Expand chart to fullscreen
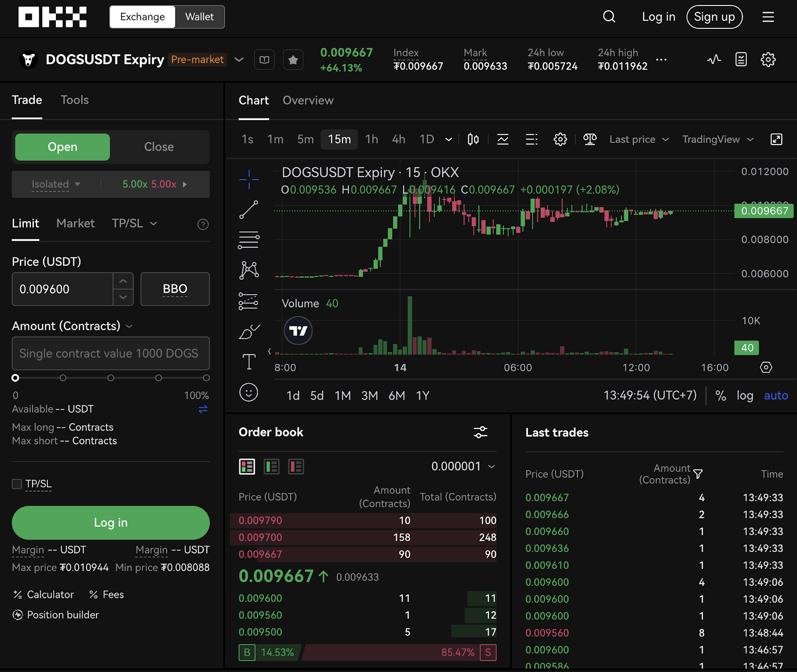 pyautogui.click(x=777, y=139)
